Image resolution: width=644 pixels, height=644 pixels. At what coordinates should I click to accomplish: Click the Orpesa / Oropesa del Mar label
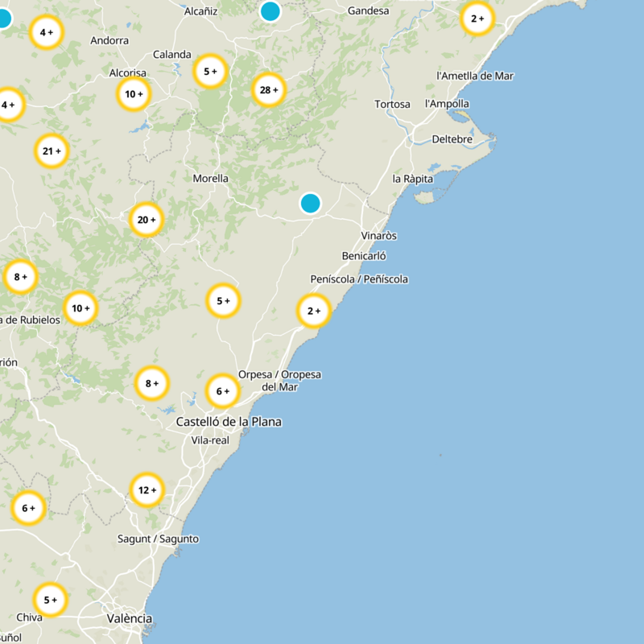[x=279, y=381]
